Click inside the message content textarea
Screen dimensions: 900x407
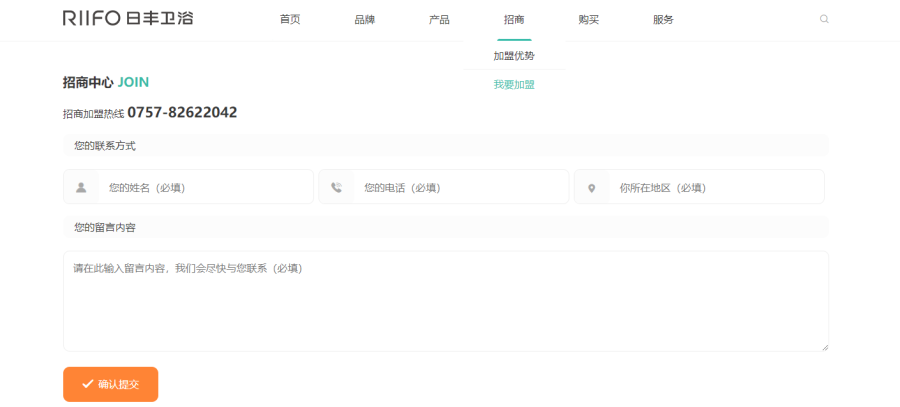(445, 300)
